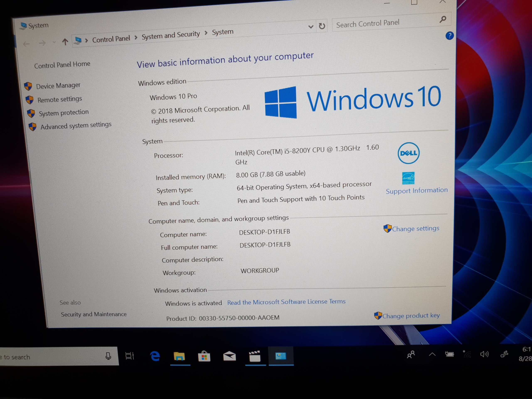The image size is (532, 399).
Task: Open Device Manager from sidebar
Action: pyautogui.click(x=58, y=86)
